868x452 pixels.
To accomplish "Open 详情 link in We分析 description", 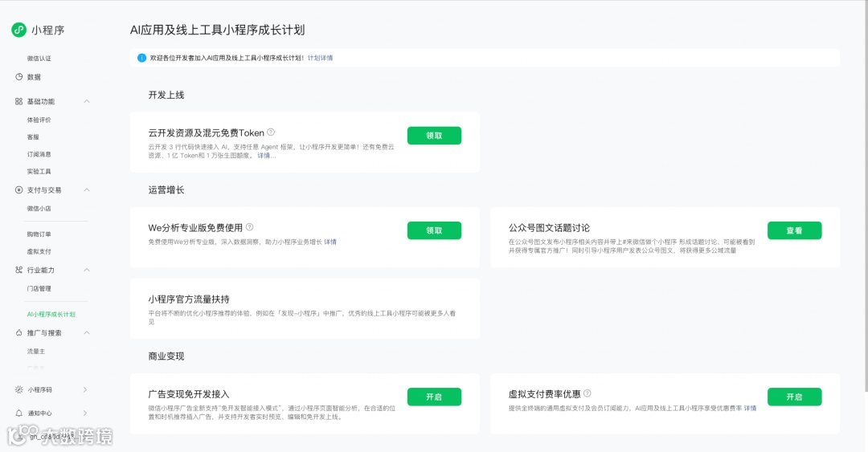I will (x=330, y=242).
